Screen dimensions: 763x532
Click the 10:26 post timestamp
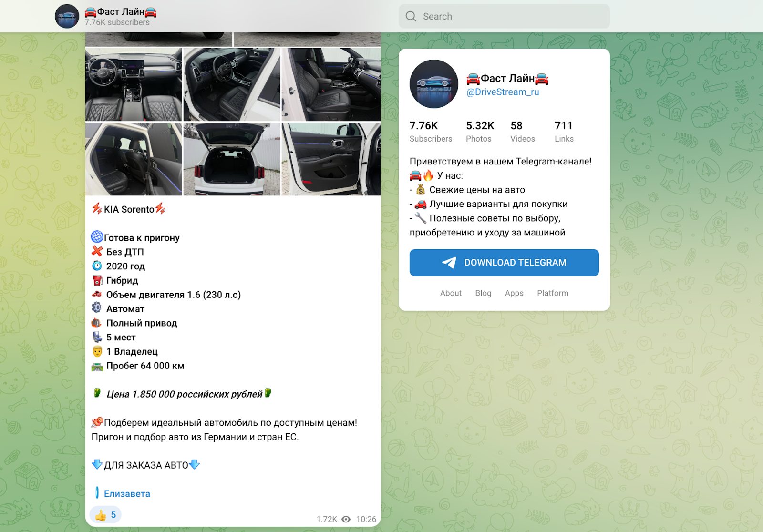366,519
